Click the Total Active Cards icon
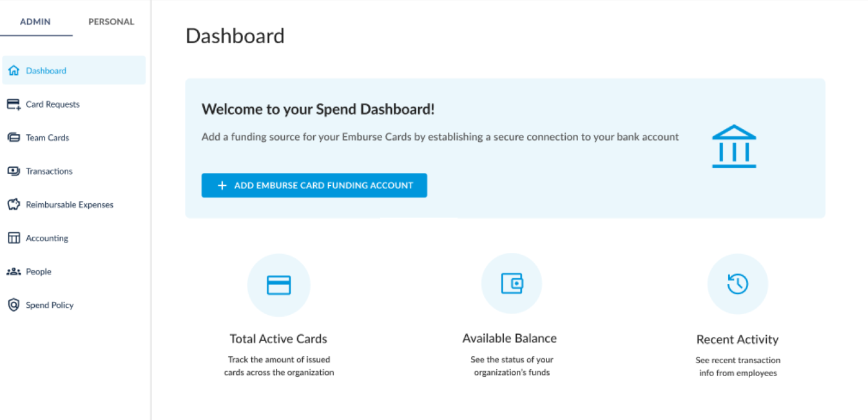Screen dimensions: 868x420 coord(279,285)
